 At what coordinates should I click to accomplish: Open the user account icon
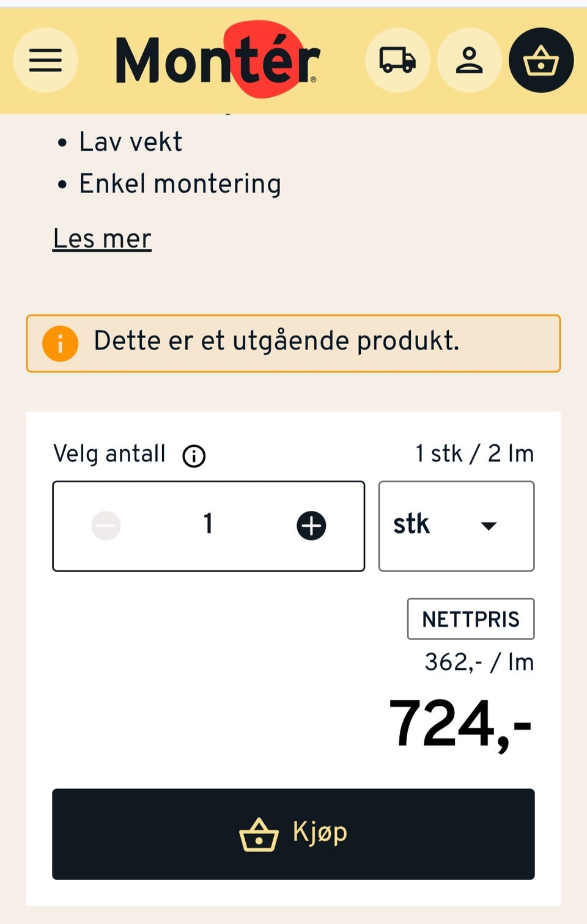469,61
